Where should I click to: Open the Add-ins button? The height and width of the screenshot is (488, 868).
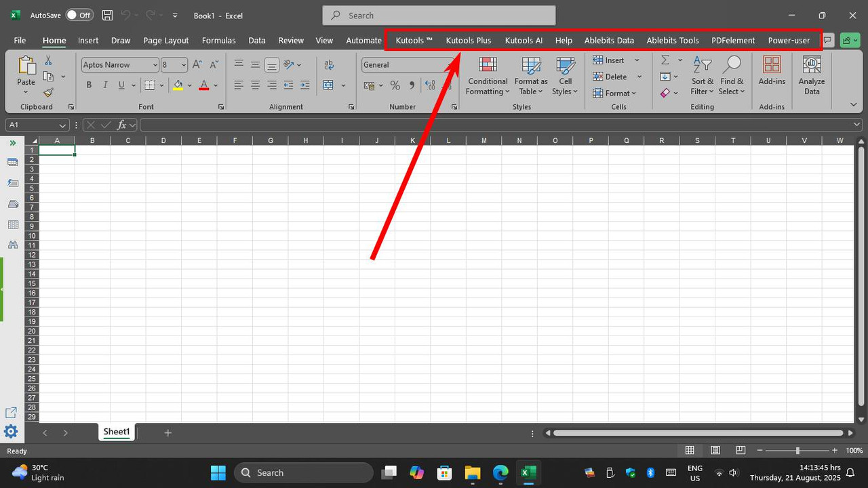click(772, 71)
